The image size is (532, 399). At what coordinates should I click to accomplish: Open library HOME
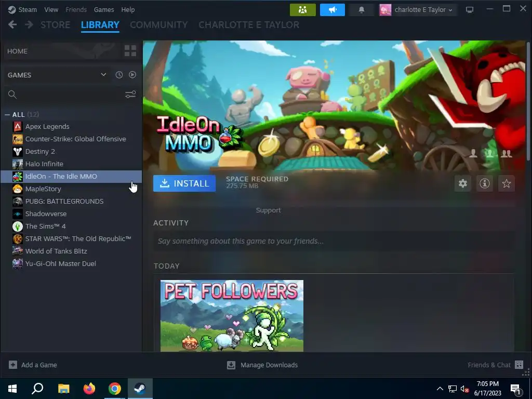click(17, 51)
